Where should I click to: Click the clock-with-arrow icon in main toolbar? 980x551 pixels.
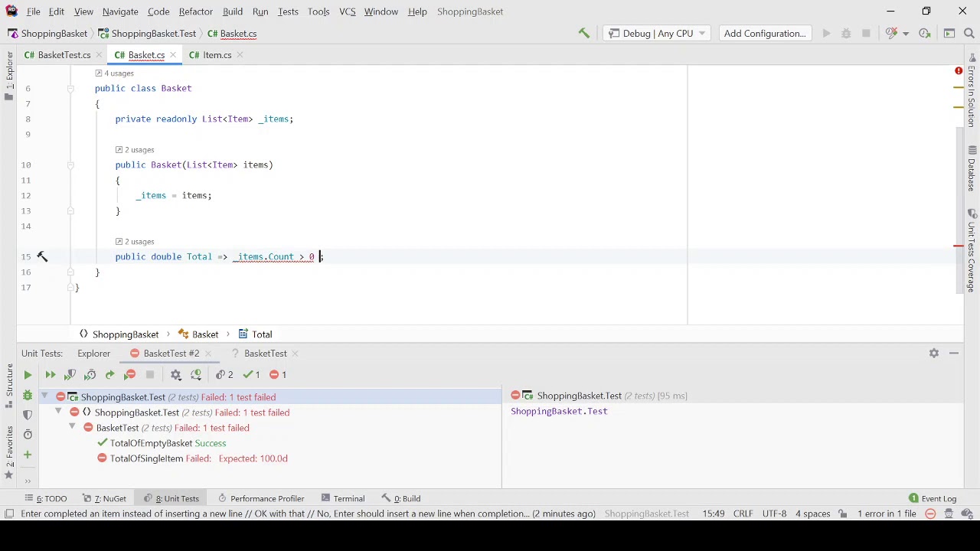pos(925,33)
